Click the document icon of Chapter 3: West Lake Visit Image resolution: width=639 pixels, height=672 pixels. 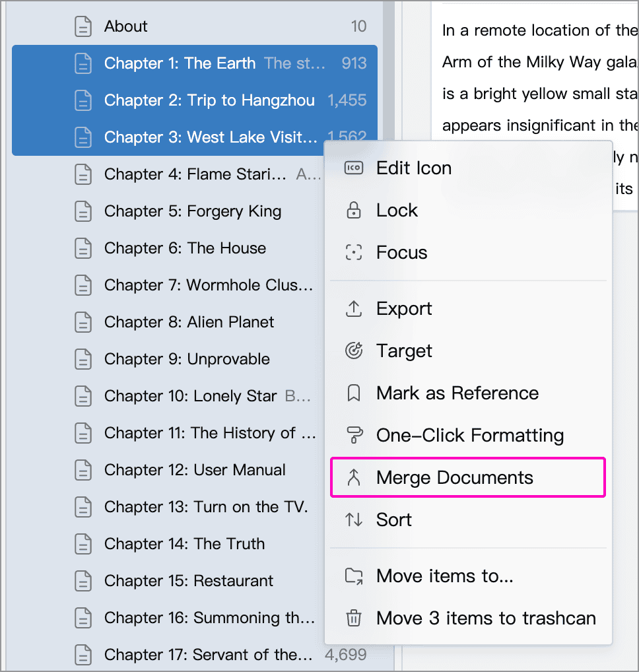click(83, 137)
